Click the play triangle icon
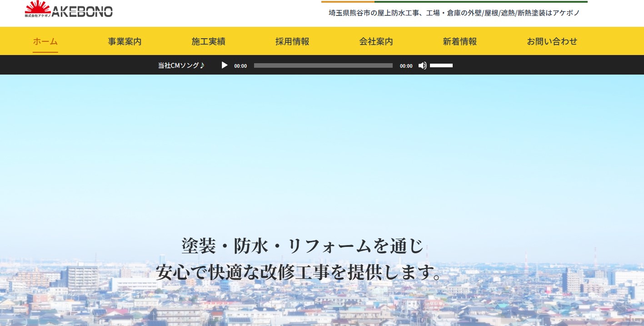 224,65
